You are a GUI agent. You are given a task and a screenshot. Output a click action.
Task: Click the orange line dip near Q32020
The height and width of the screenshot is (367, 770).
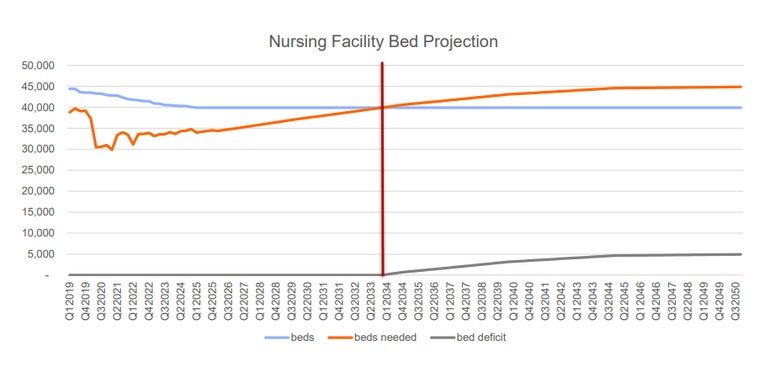[x=96, y=147]
